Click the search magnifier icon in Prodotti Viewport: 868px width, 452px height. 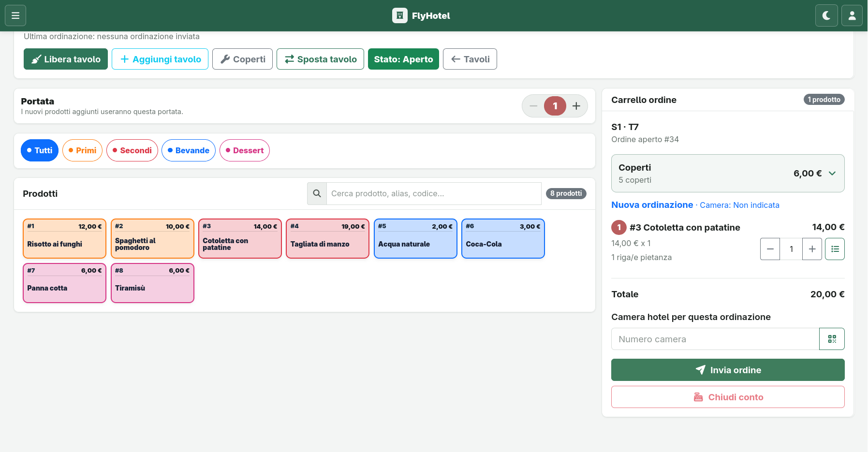pyautogui.click(x=317, y=193)
